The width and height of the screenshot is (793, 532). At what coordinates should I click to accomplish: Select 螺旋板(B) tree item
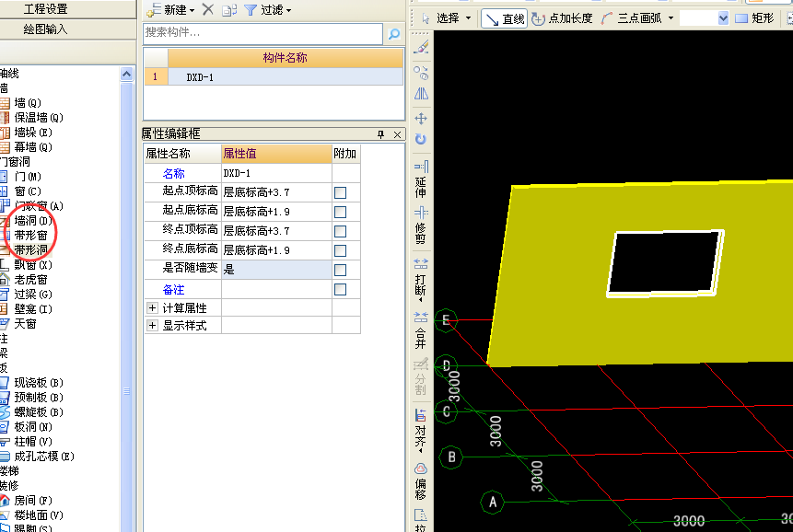tap(39, 411)
